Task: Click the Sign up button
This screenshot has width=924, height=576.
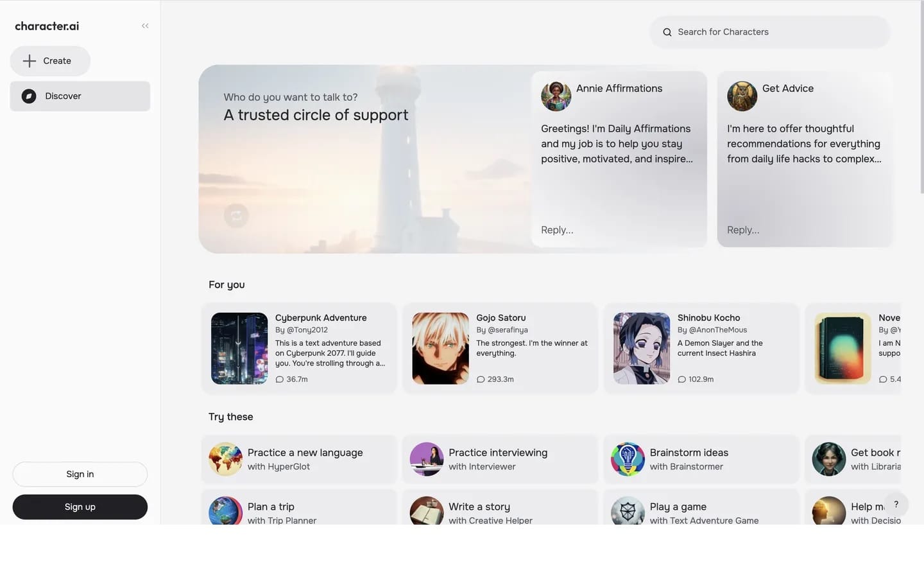Action: click(x=80, y=507)
